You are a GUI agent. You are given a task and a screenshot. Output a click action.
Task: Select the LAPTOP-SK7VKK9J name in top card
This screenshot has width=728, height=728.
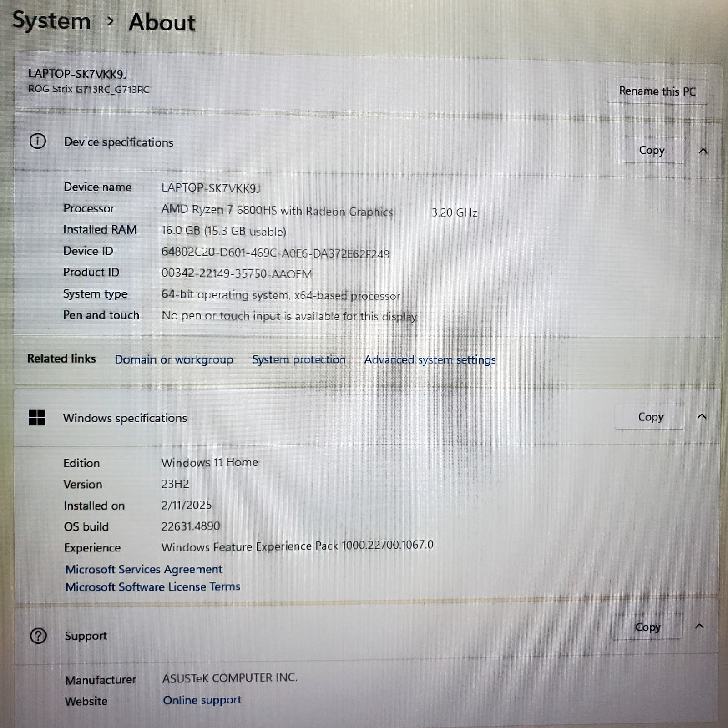click(x=78, y=74)
